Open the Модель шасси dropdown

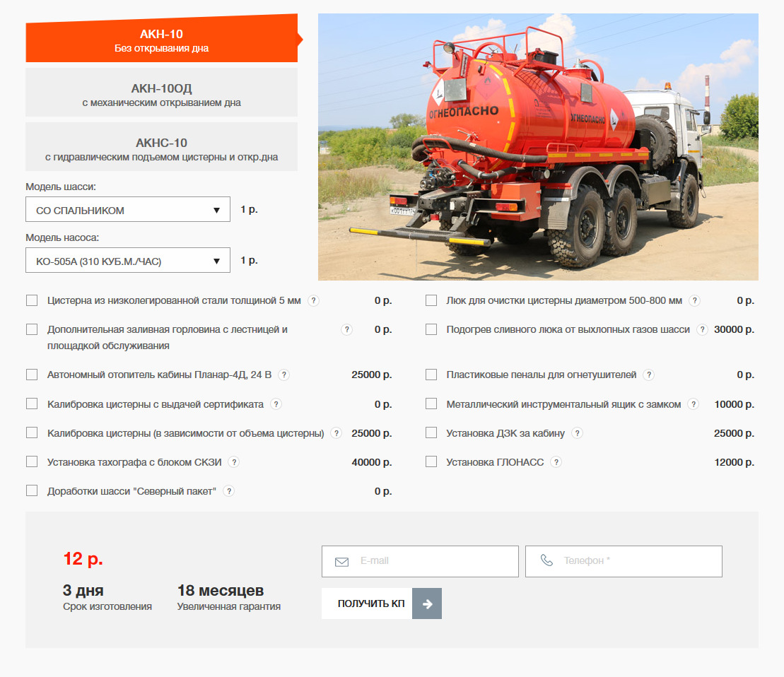pos(128,210)
